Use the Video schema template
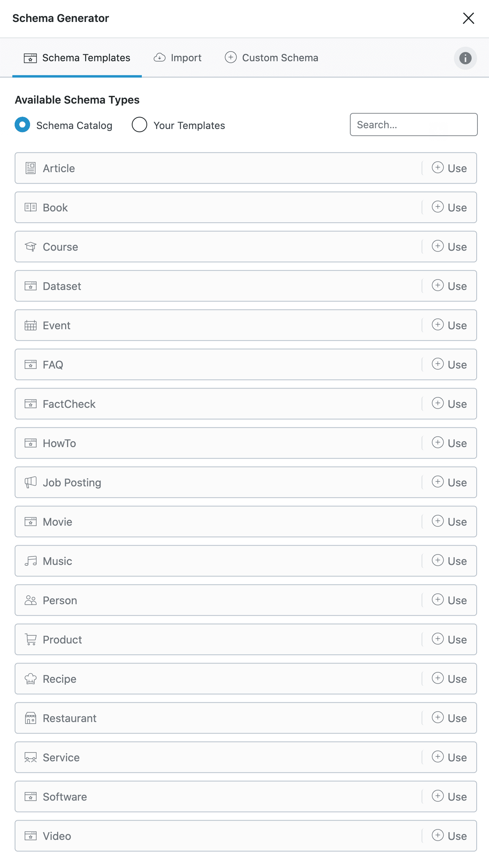Screen dimensions: 489x868 449,836
